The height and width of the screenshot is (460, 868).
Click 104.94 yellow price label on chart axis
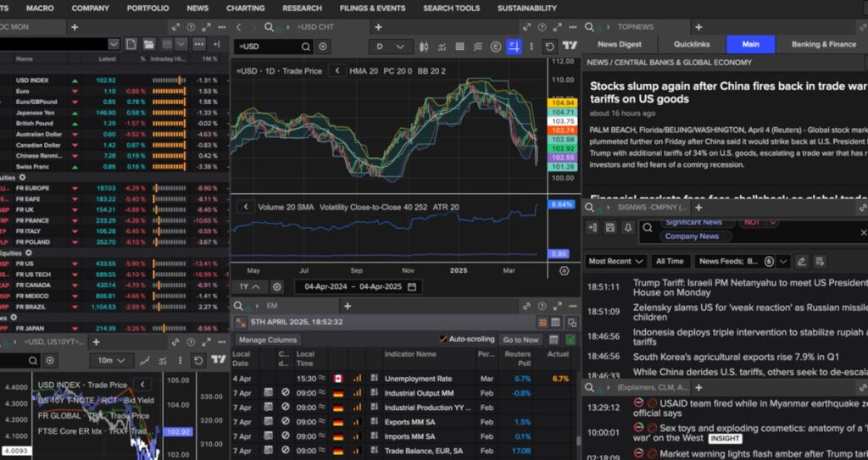(563, 103)
